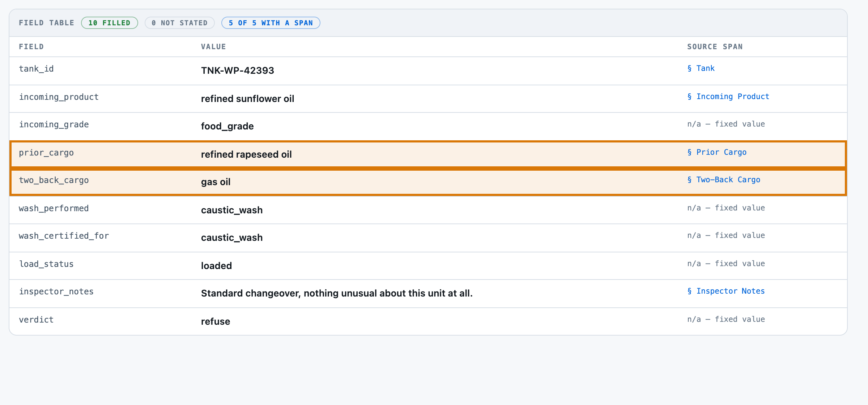The image size is (868, 405).
Task: Click the 10 FILLED badge
Action: point(110,23)
